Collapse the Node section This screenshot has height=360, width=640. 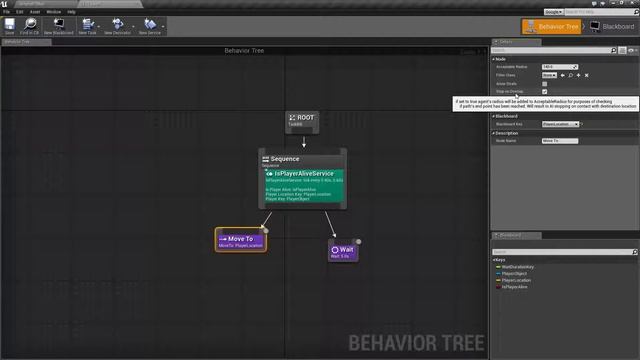point(493,59)
